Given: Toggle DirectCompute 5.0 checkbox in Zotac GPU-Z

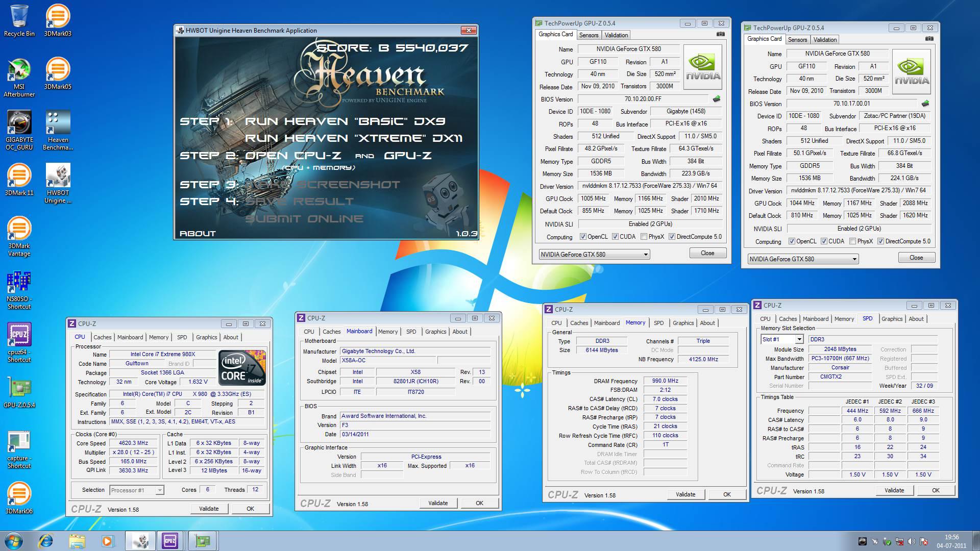Looking at the screenshot, I should coord(880,241).
